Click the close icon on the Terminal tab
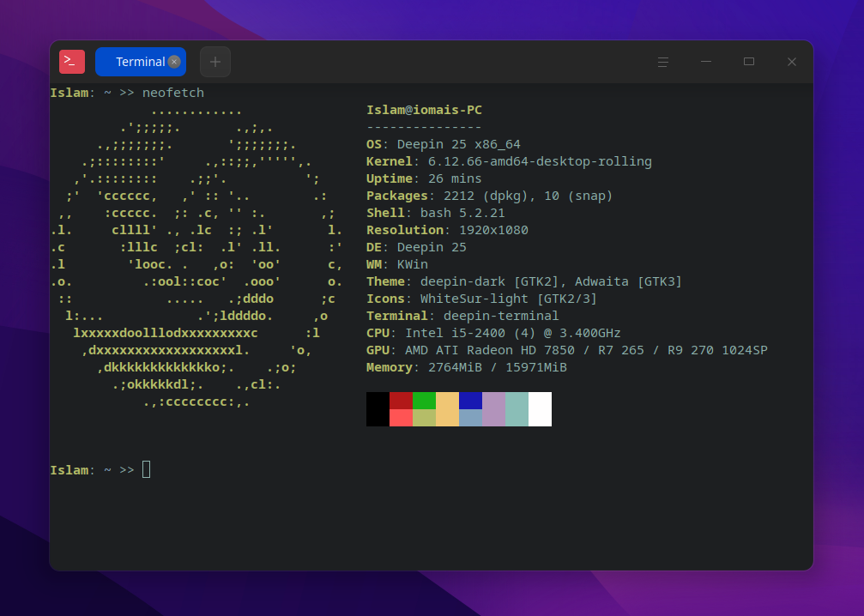The height and width of the screenshot is (616, 864). (174, 61)
